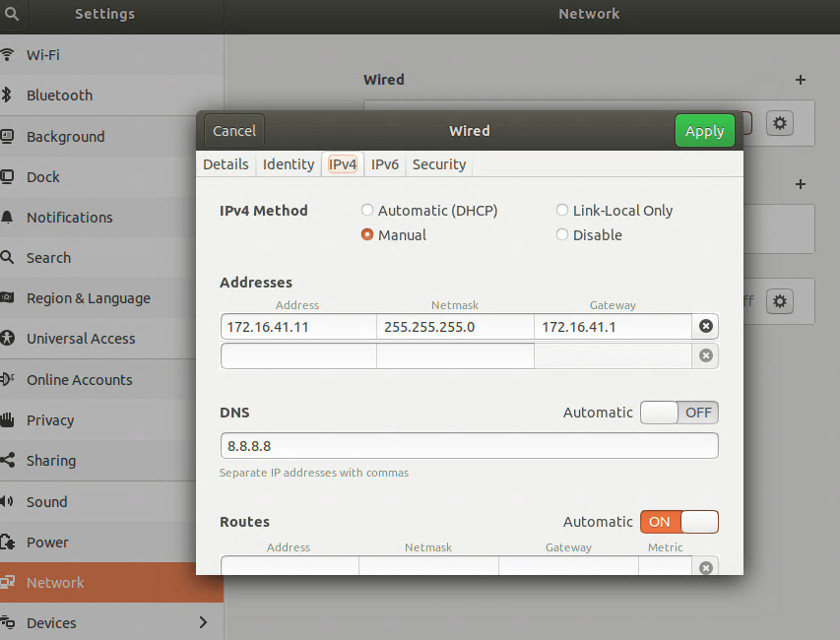The height and width of the screenshot is (640, 840).
Task: Open wired connection gear settings
Action: 780,123
